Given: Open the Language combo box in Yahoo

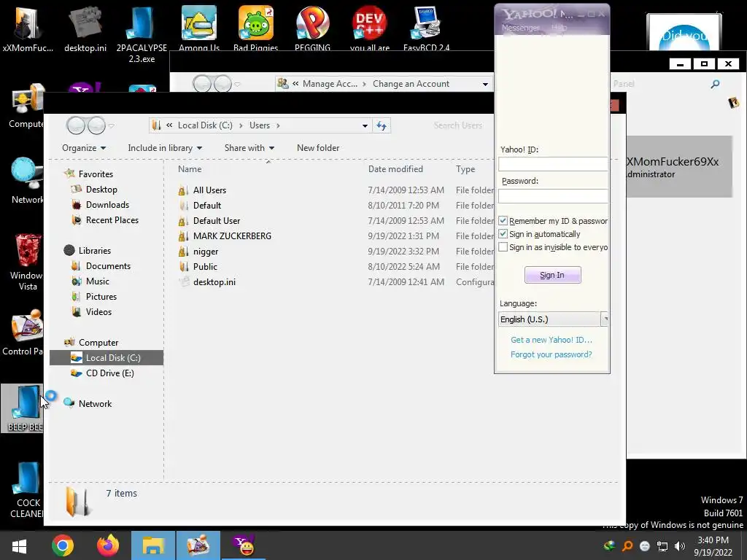Looking at the screenshot, I should (553, 319).
